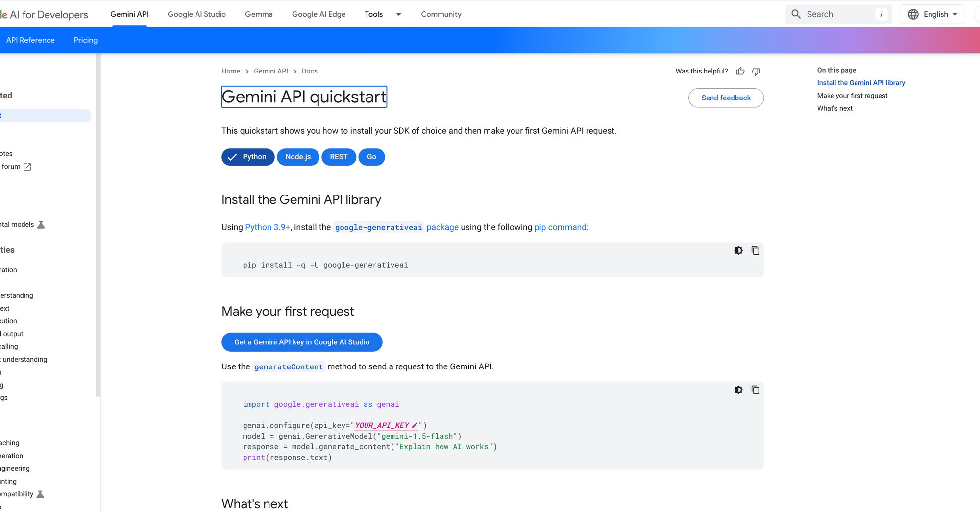Image resolution: width=980 pixels, height=512 pixels.
Task: Click the flask icon next to compatibility
Action: click(x=41, y=494)
